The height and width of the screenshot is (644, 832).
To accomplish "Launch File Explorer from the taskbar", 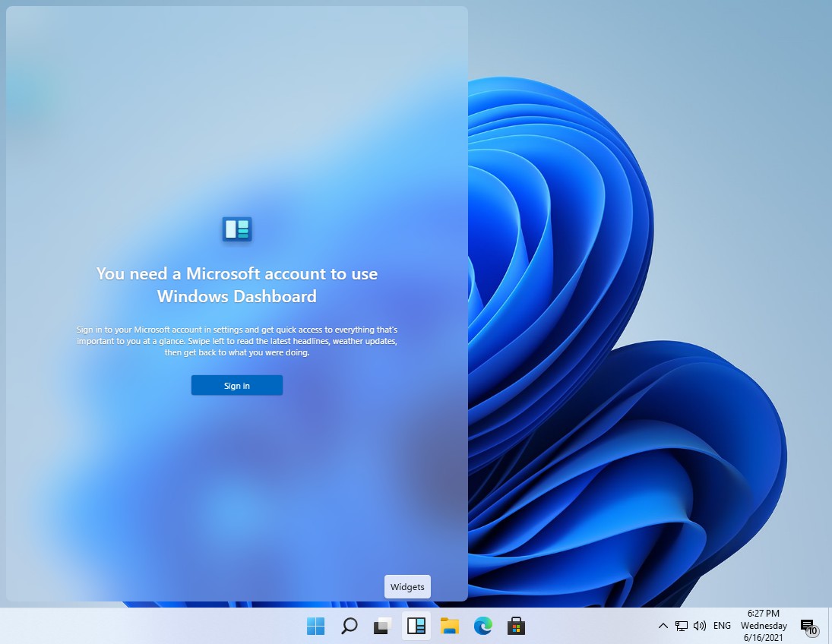I will click(449, 626).
